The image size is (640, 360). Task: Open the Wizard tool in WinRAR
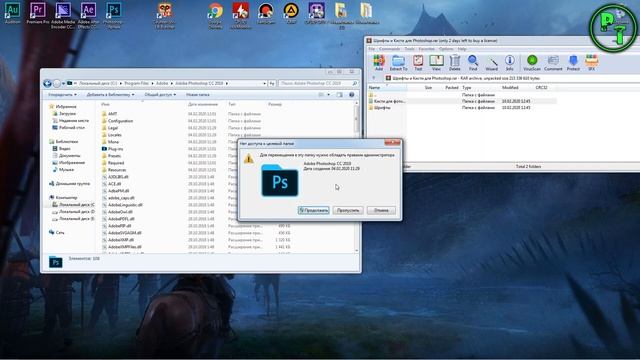click(x=492, y=63)
